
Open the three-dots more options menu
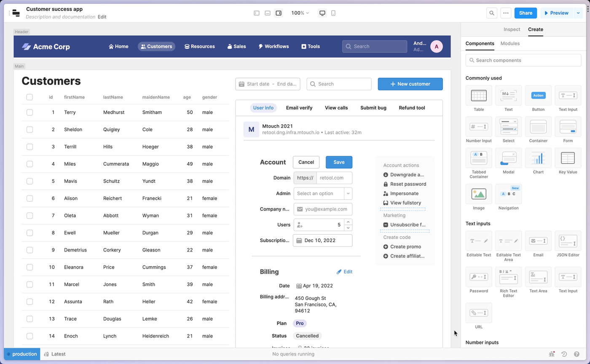point(506,13)
